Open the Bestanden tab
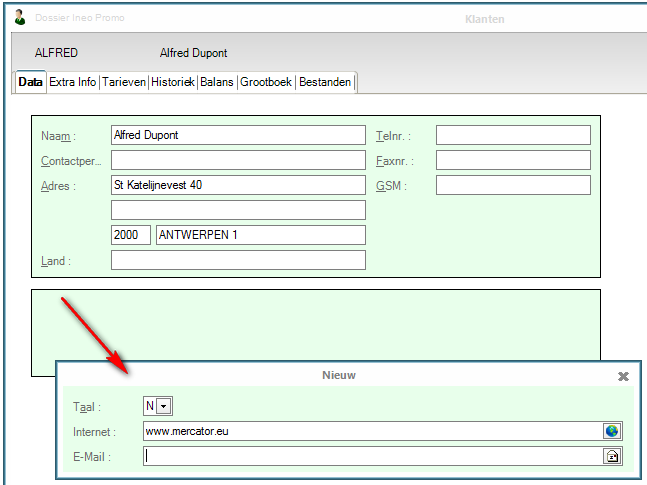This screenshot has height=485, width=647. pos(325,82)
